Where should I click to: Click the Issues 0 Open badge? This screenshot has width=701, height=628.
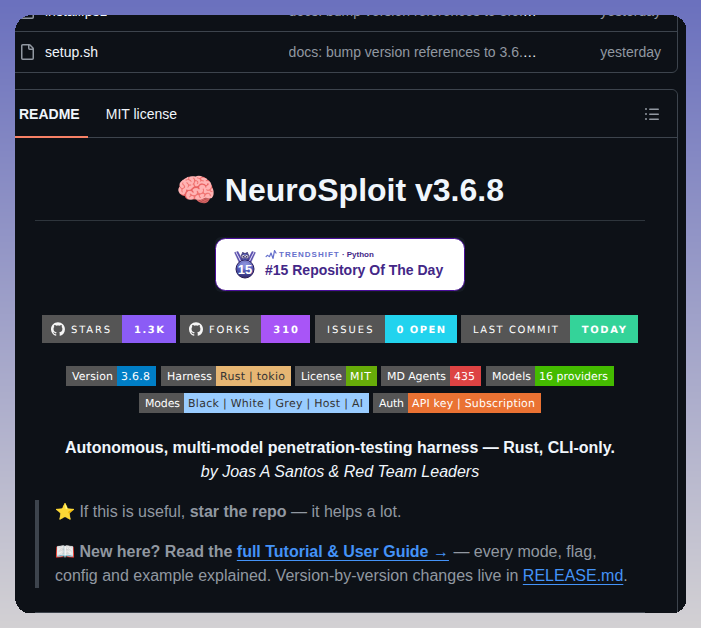pyautogui.click(x=386, y=329)
